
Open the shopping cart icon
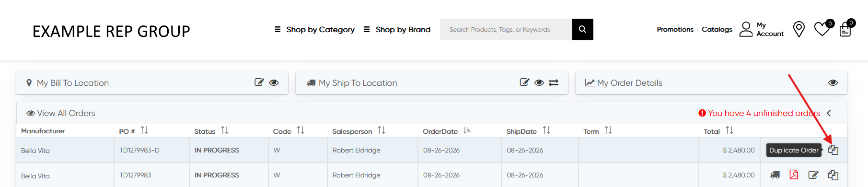coord(845,30)
